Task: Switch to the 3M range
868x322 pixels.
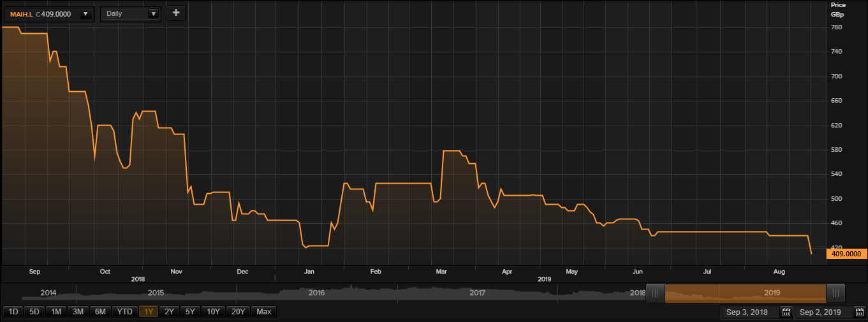Action: tap(78, 312)
